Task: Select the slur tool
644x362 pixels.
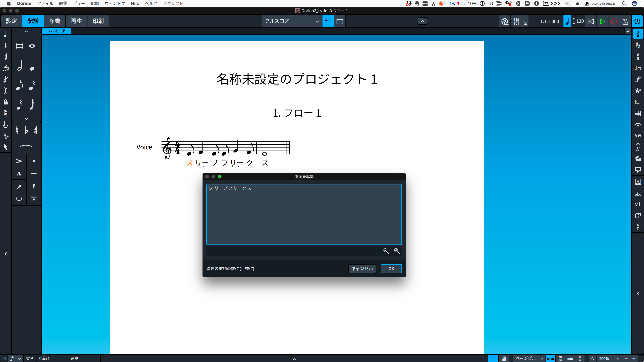Action: tap(26, 147)
